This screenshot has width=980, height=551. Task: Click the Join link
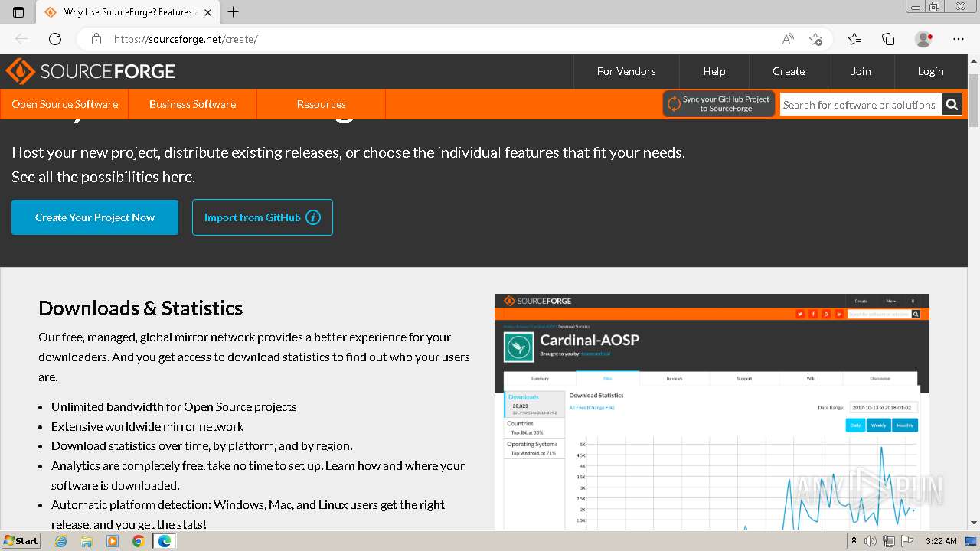(x=861, y=71)
